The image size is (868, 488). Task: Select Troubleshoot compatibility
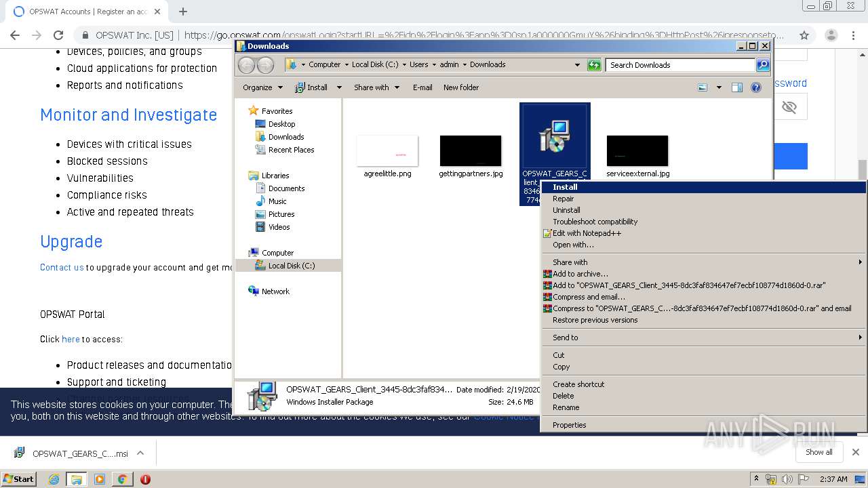tap(704, 222)
